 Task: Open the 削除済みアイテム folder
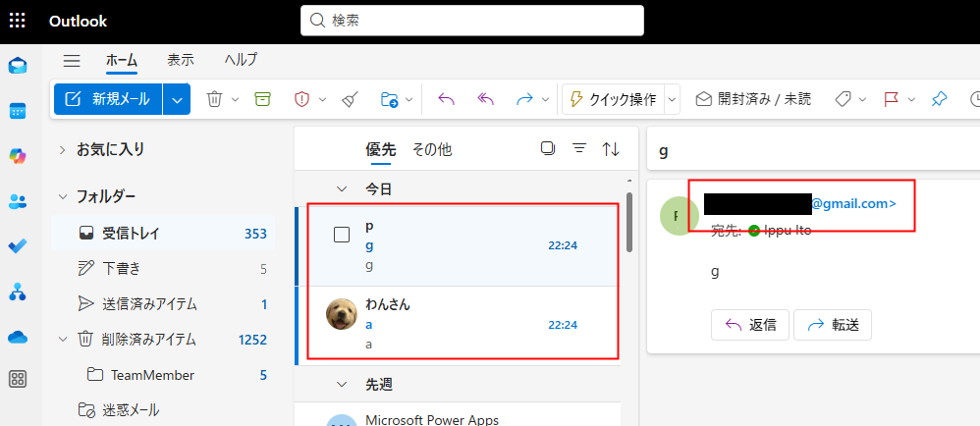click(162, 340)
